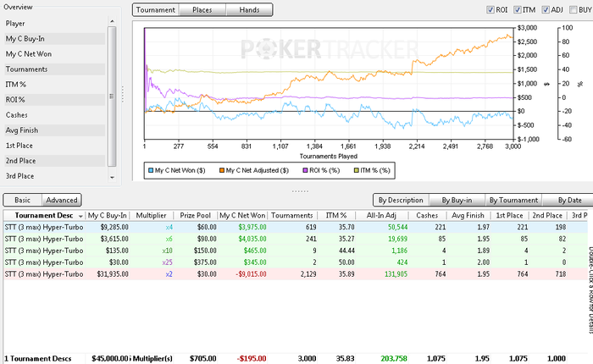Image resolution: width=593 pixels, height=364 pixels.
Task: Switch to the Places graph tab
Action: (202, 10)
